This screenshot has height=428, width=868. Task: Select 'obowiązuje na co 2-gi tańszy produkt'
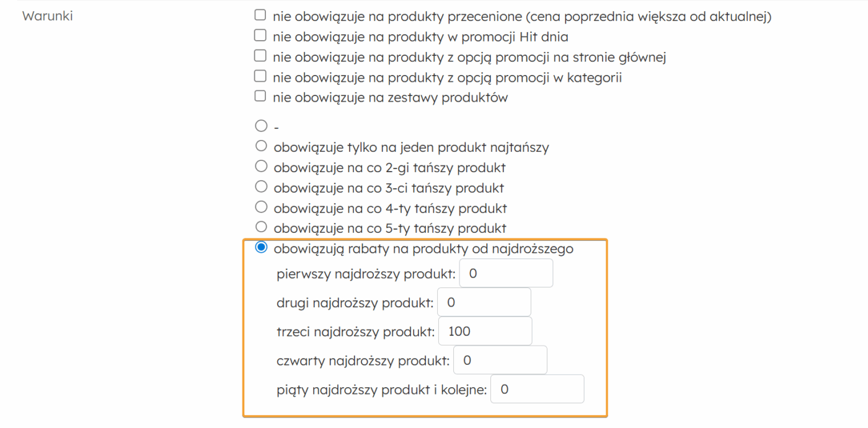[261, 167]
